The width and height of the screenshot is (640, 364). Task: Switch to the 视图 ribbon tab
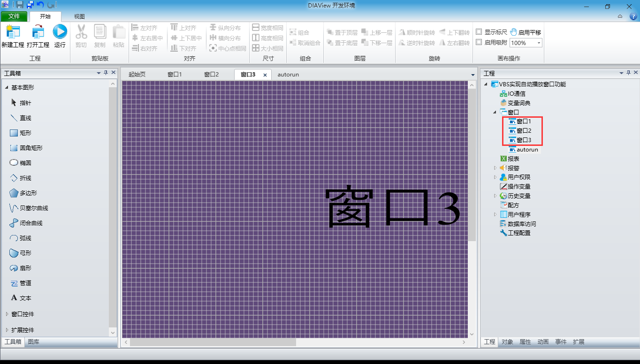[x=80, y=16]
